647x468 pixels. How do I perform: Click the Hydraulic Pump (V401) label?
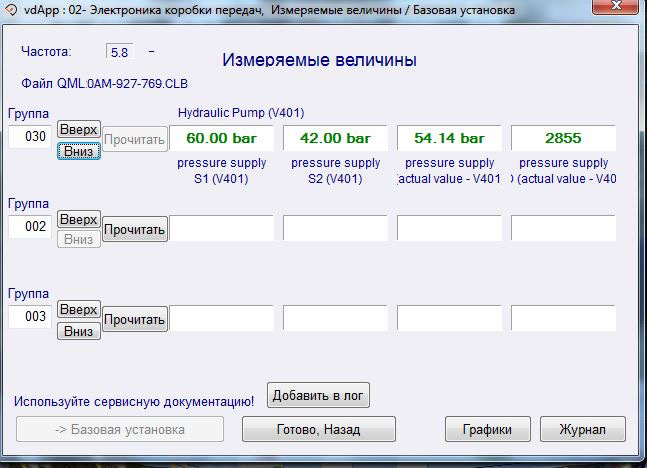point(241,113)
